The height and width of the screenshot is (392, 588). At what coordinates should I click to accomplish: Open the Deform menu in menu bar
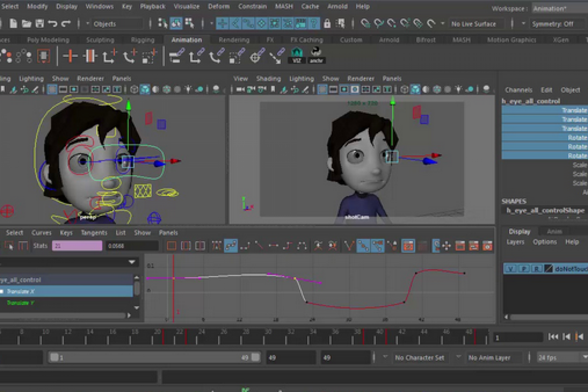(x=219, y=6)
